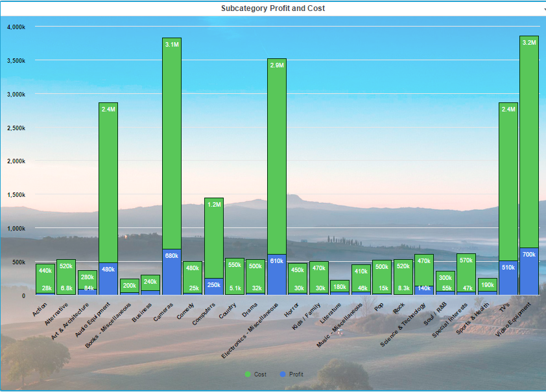Select Electronics - Miscellaneous 610k profit bar
This screenshot has width=546, height=392.
point(277,275)
